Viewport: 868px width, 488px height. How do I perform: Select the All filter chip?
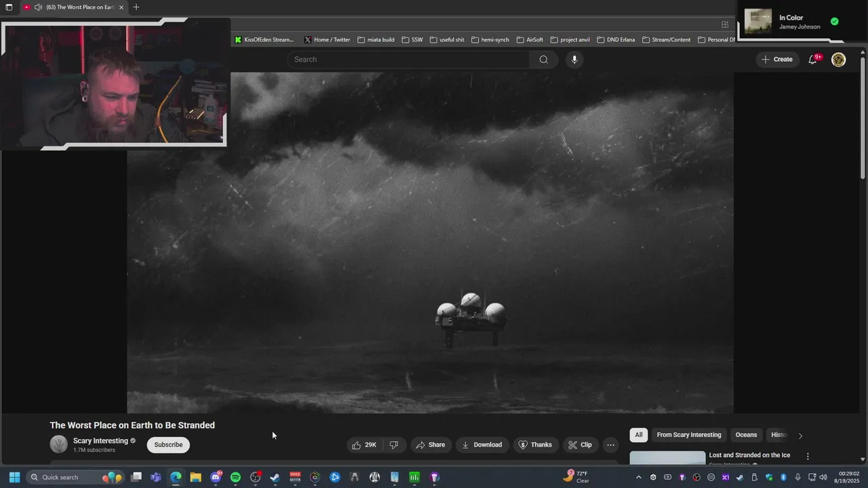click(x=638, y=435)
